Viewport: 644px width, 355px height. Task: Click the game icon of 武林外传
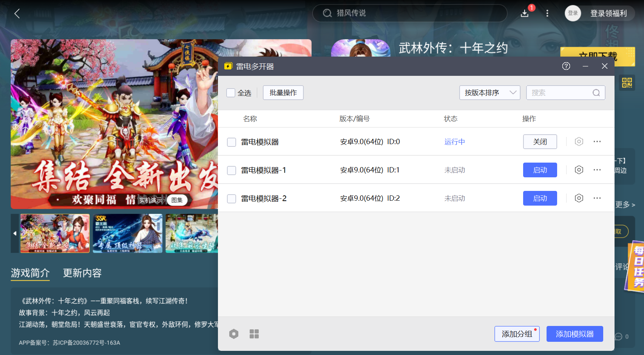(x=360, y=48)
